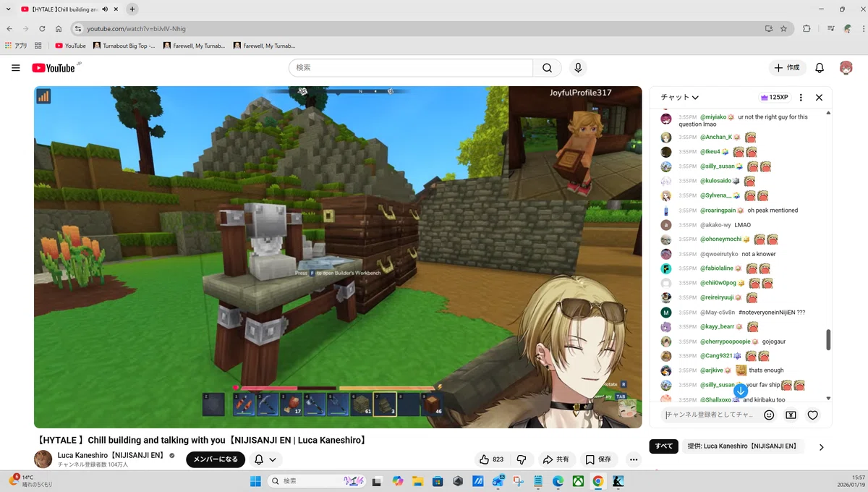
Task: Open the Windows Start menu
Action: pyautogui.click(x=255, y=481)
